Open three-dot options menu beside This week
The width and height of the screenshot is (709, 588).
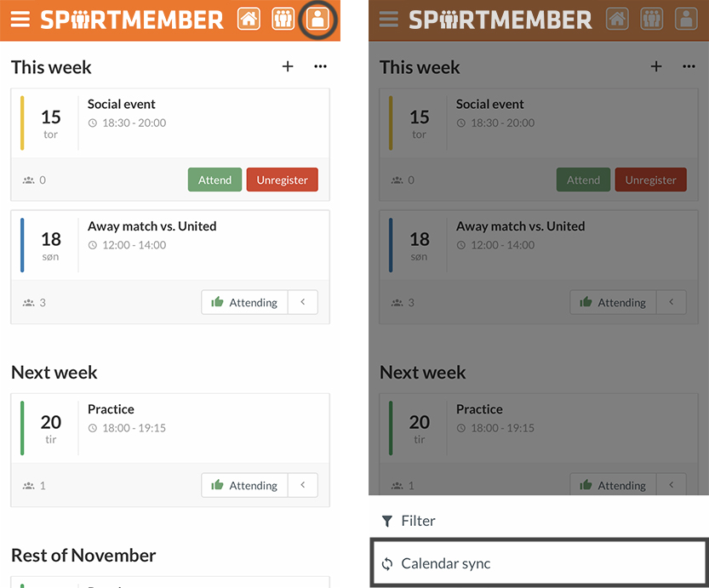click(320, 66)
